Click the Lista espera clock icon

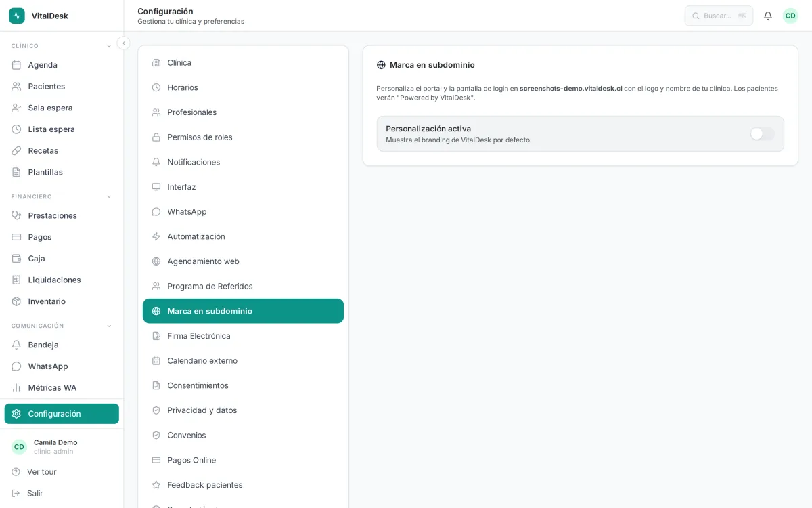pos(16,129)
